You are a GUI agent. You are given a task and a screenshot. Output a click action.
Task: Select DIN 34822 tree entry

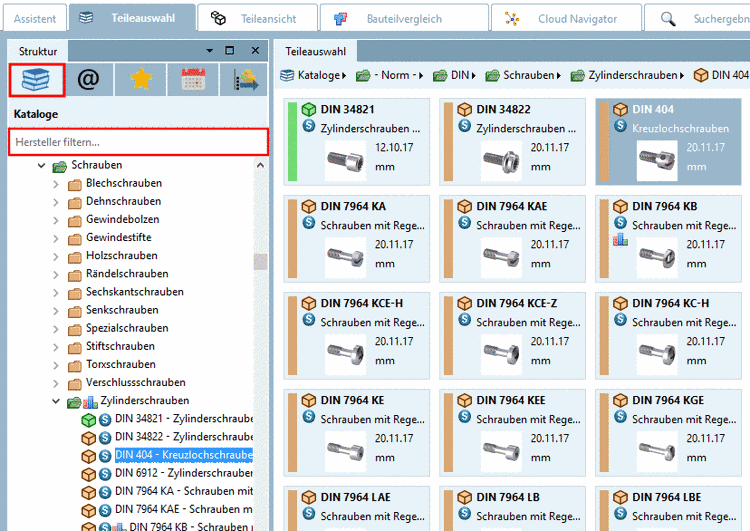pyautogui.click(x=184, y=437)
